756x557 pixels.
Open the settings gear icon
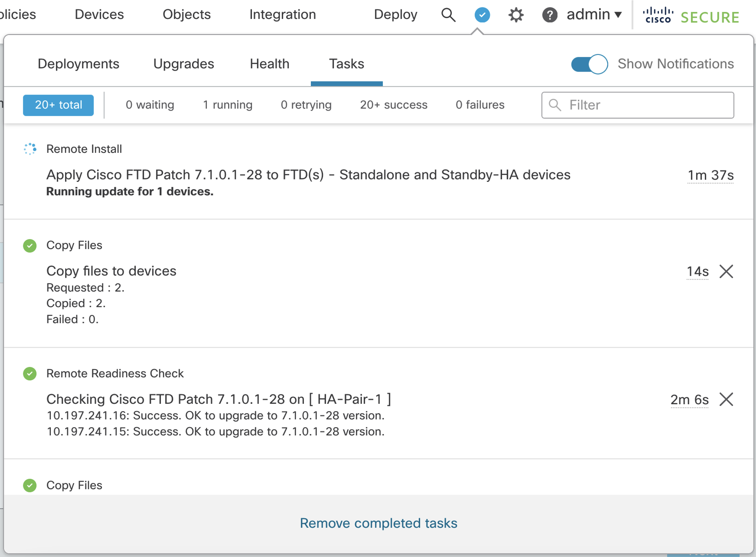pos(516,15)
